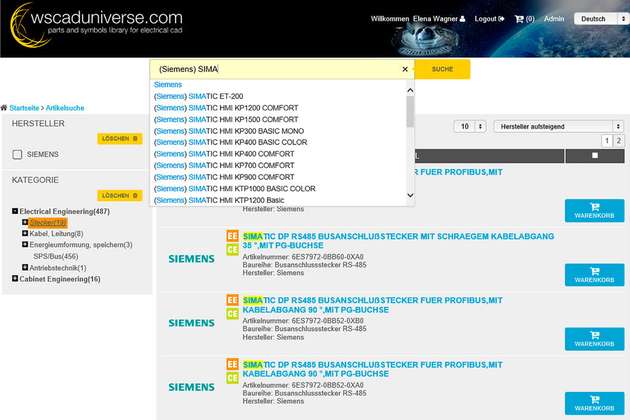Add 6ES7972-0BB52-0XB0 to Warenkorb
This screenshot has height=420, width=630.
click(x=594, y=339)
